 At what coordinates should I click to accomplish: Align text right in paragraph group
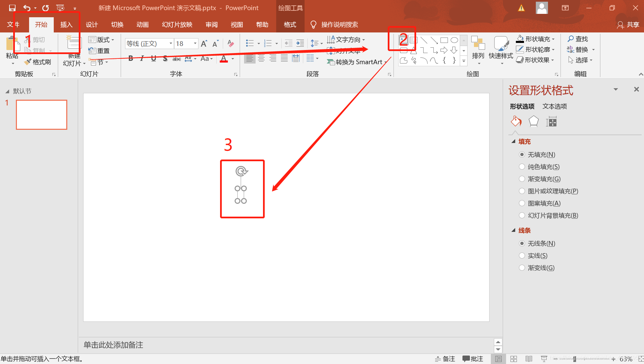pos(273,58)
